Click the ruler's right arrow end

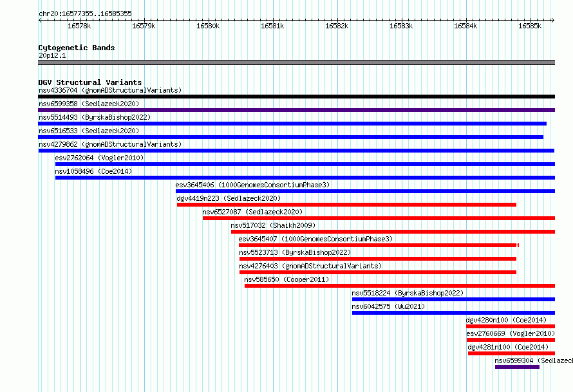click(x=553, y=21)
